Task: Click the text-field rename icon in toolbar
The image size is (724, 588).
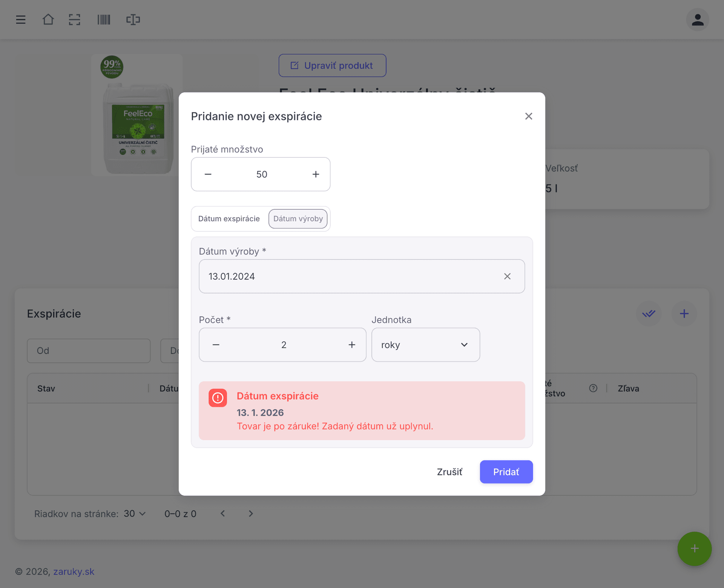Action: [x=133, y=20]
